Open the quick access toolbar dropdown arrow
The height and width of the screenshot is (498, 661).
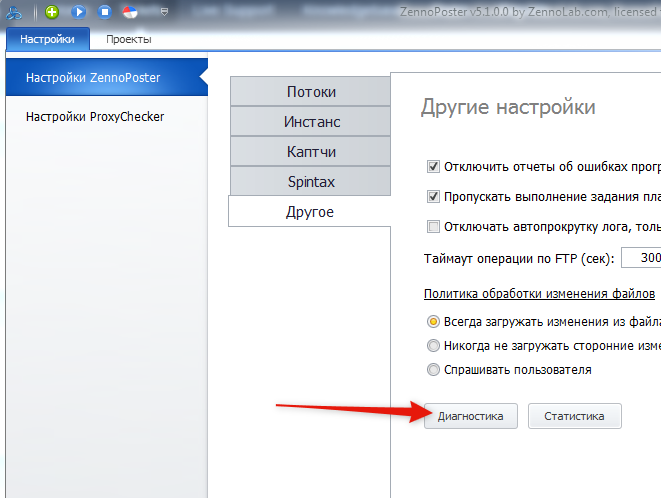pyautogui.click(x=164, y=12)
